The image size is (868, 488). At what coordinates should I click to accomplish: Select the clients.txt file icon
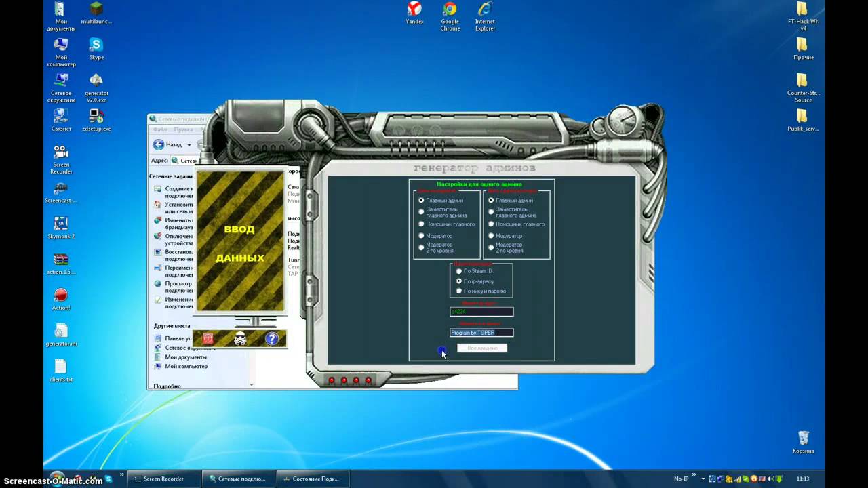point(61,371)
